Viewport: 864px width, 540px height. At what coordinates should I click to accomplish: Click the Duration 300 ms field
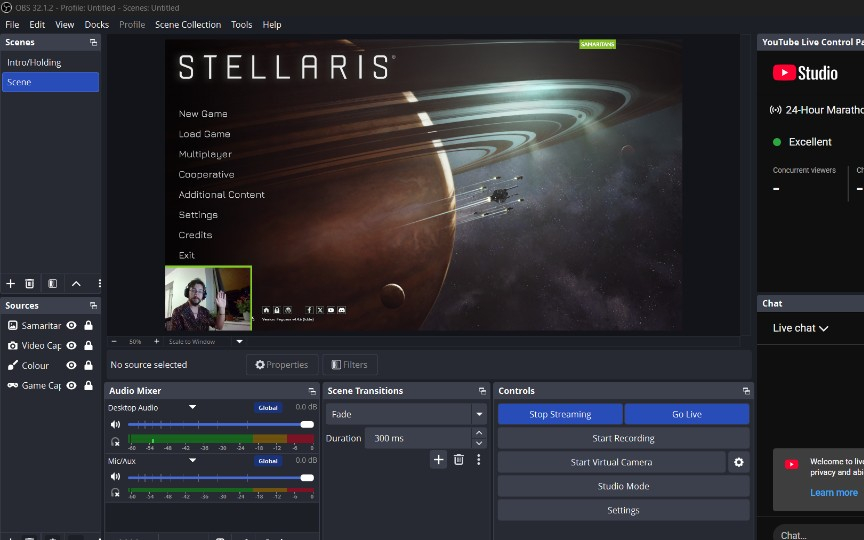pyautogui.click(x=418, y=439)
